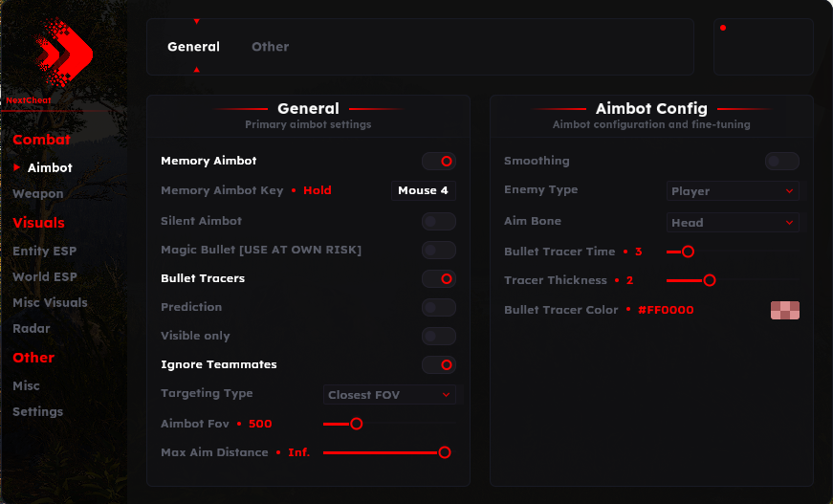Toggle Memory Aimbot off

click(x=439, y=161)
